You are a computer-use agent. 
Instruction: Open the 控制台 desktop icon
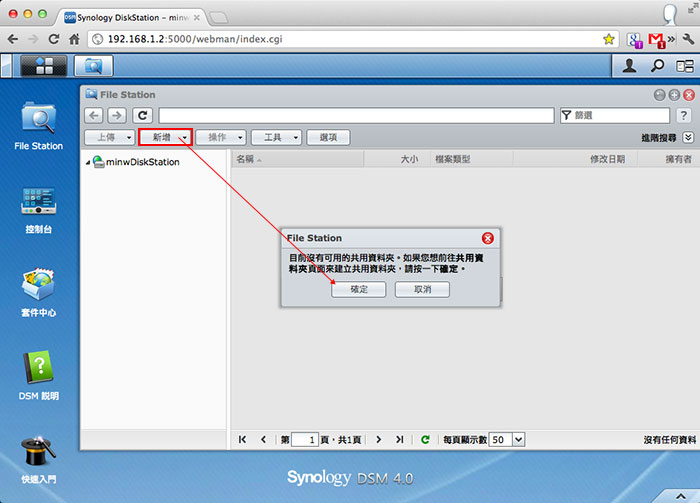coord(38,210)
